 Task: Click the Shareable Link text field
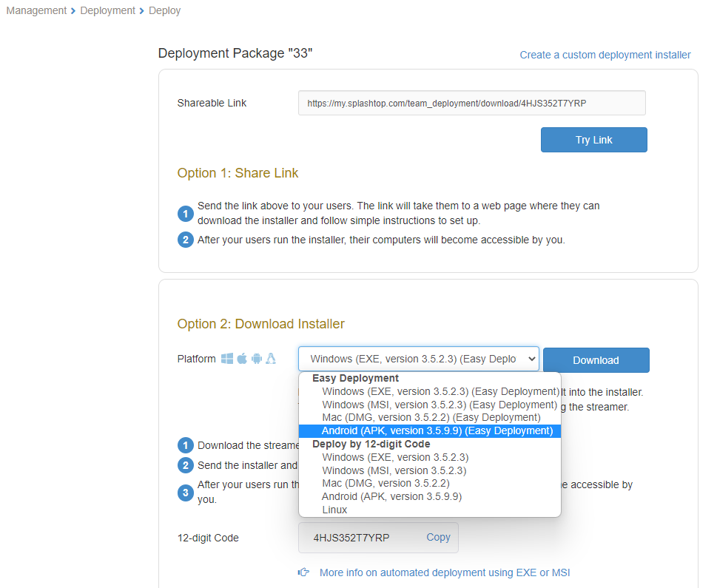[x=471, y=104]
